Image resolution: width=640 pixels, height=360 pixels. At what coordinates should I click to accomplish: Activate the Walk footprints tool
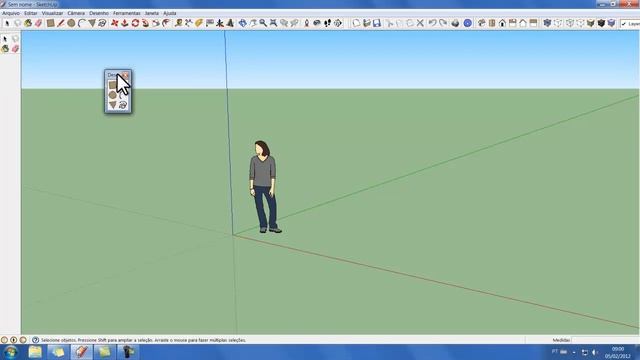pyautogui.click(x=327, y=23)
